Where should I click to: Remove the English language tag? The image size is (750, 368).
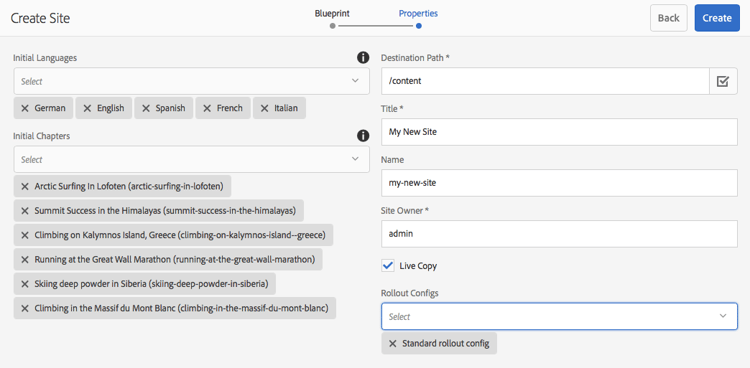tap(87, 108)
